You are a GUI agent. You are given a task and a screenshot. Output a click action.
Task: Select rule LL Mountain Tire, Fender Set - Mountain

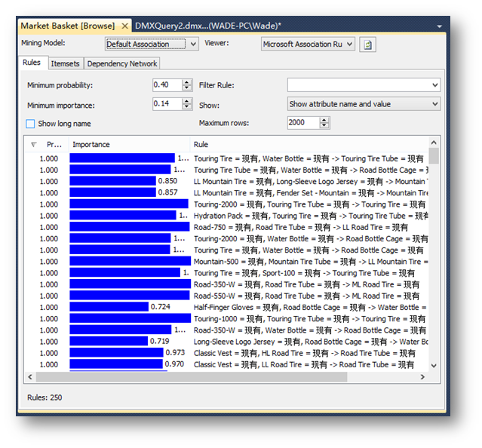click(x=228, y=193)
